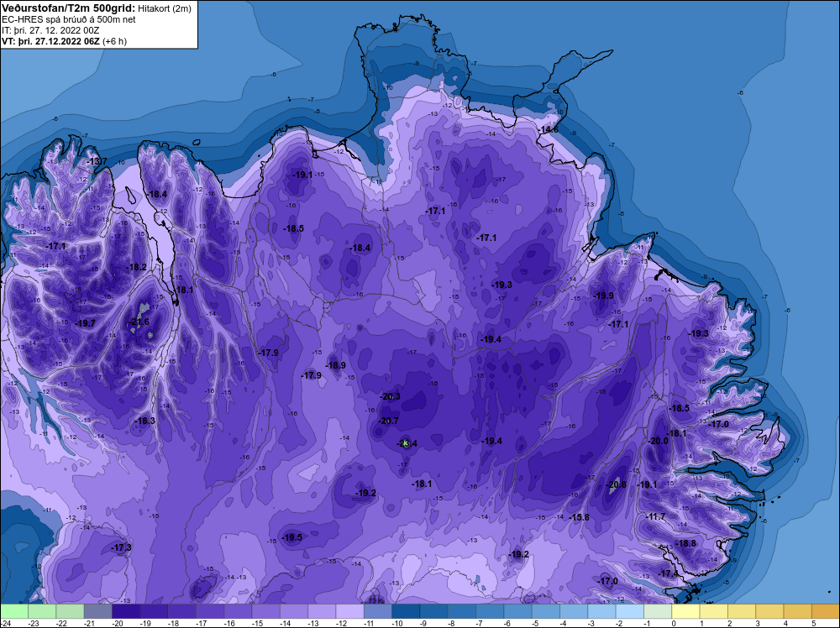
Task: Click the map title "Veðurstofan/T2m 500grid:"
Action: click(x=68, y=8)
